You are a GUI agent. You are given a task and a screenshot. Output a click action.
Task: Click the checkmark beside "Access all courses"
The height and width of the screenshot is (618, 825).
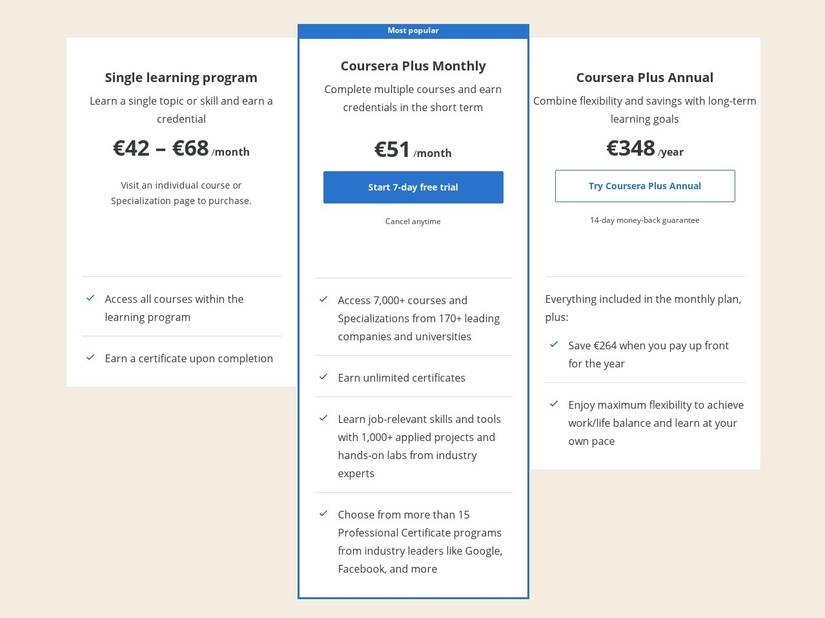click(90, 298)
